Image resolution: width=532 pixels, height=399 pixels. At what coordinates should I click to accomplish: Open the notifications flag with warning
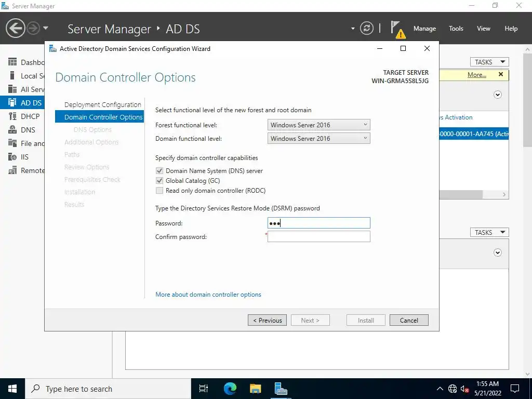point(397,29)
